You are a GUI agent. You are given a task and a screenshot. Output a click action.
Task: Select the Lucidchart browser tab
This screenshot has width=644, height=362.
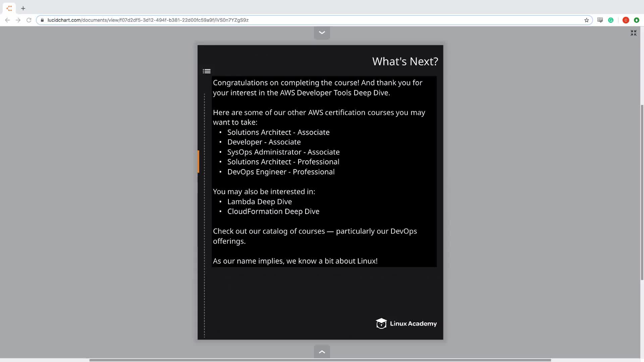[x=9, y=8]
